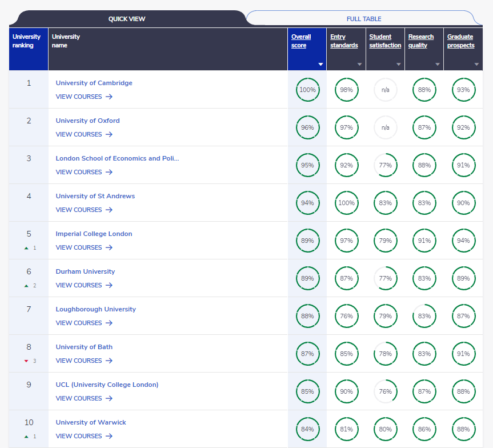The width and height of the screenshot is (493, 448).
Task: Click LSE's 77% student satisfaction circle
Action: (x=386, y=165)
